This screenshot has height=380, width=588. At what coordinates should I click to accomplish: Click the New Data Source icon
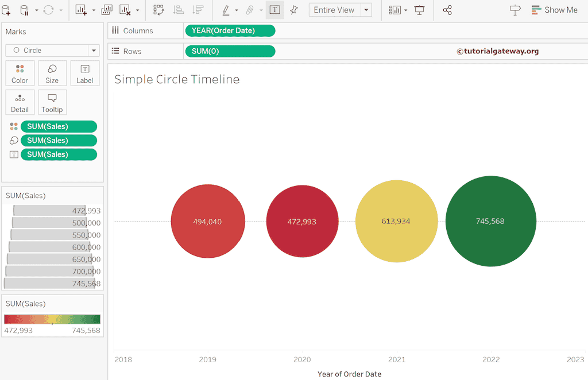click(6, 10)
